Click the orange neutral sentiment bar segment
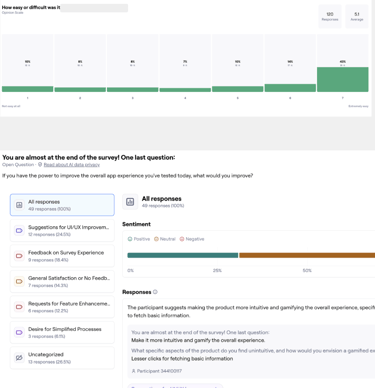375x388 pixels. (x=307, y=255)
